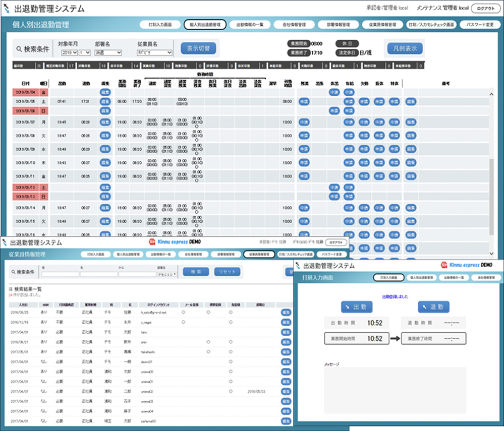Click the app logo beside the top-left 出退勤管理システム title
Screen dimensions: 504x431
7,9
